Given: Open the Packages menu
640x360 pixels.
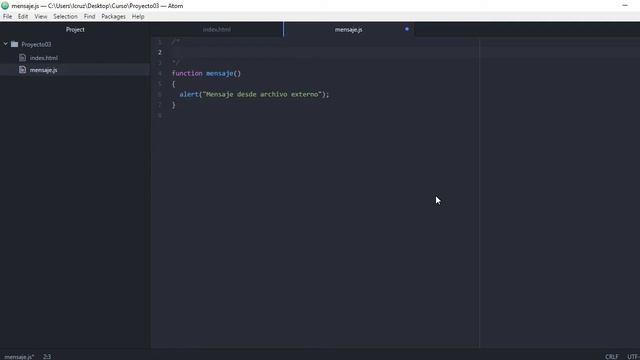Looking at the screenshot, I should (x=113, y=16).
